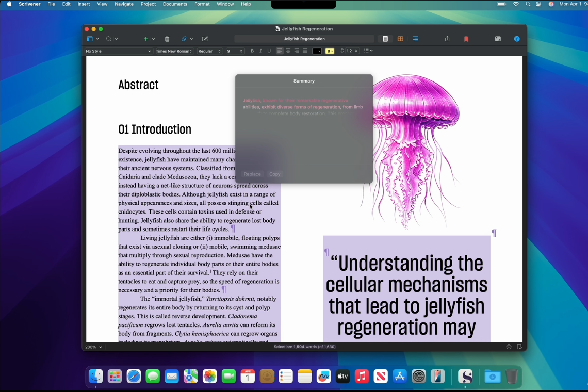Open Photos from the dock
This screenshot has height=392, width=588.
[209, 376]
